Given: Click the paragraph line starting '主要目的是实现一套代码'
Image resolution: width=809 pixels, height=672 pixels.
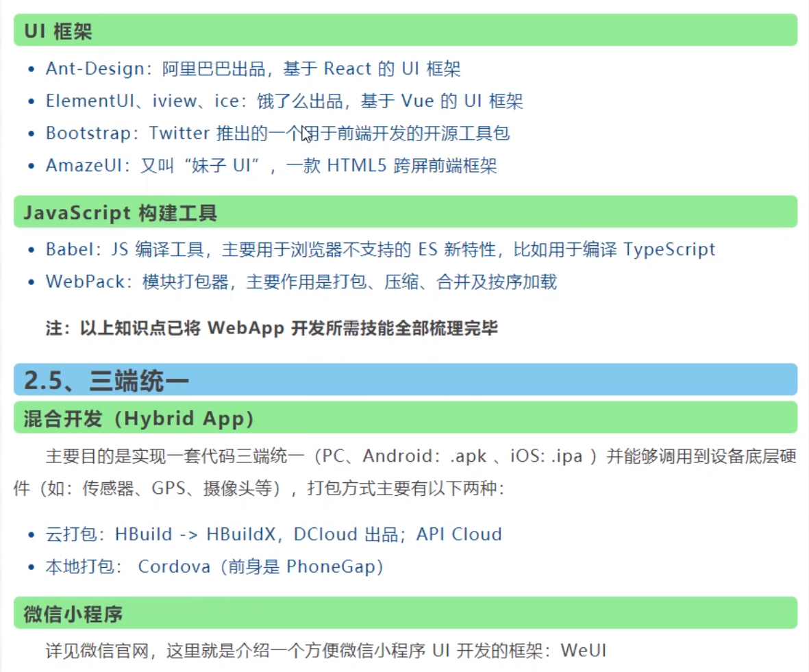Looking at the screenshot, I should pyautogui.click(x=421, y=456).
